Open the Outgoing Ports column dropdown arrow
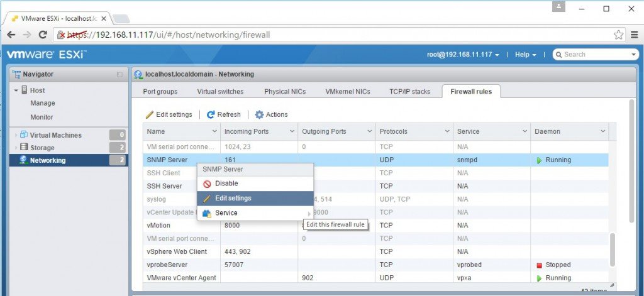 point(370,131)
